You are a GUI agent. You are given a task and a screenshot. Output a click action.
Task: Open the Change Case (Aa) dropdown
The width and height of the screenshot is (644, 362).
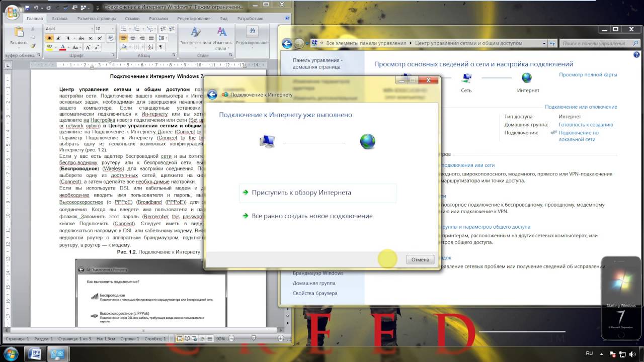tap(75, 47)
